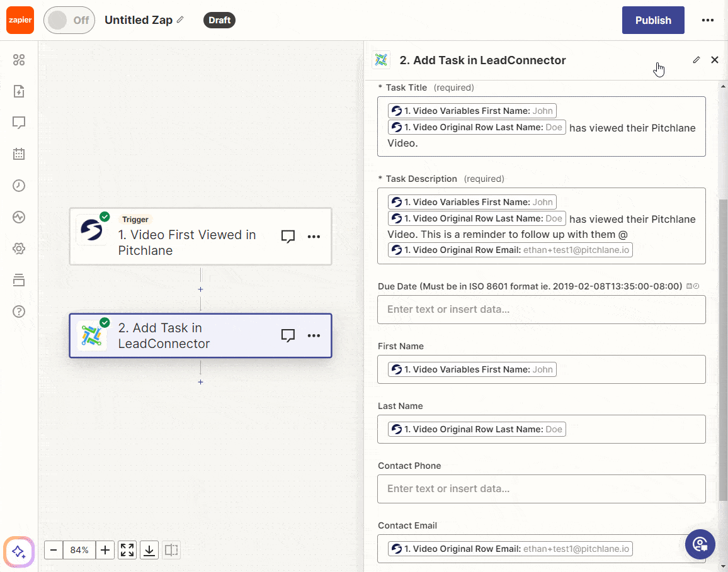Open more options for trigger step

(314, 237)
